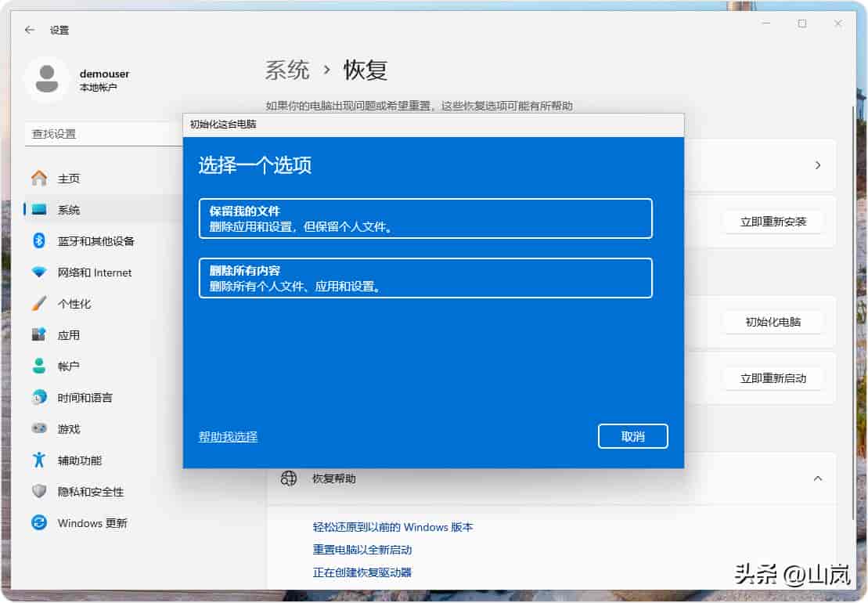This screenshot has width=868, height=603.
Task: Click the Windows Update sync icon
Action: click(39, 522)
